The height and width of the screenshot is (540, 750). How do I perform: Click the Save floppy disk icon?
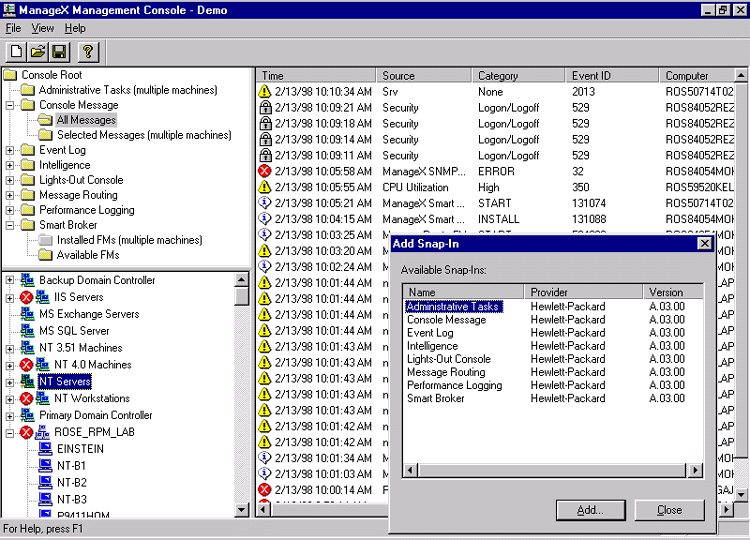(59, 51)
